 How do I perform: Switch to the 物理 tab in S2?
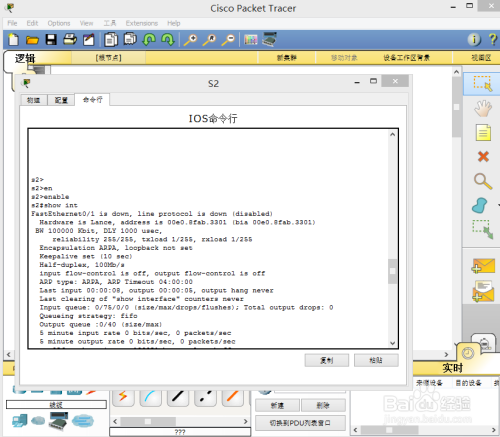point(33,100)
